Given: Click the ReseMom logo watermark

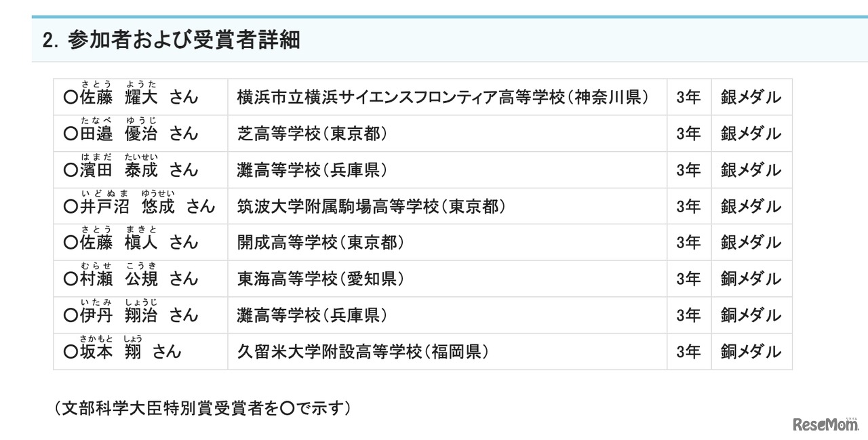Looking at the screenshot, I should [x=825, y=424].
